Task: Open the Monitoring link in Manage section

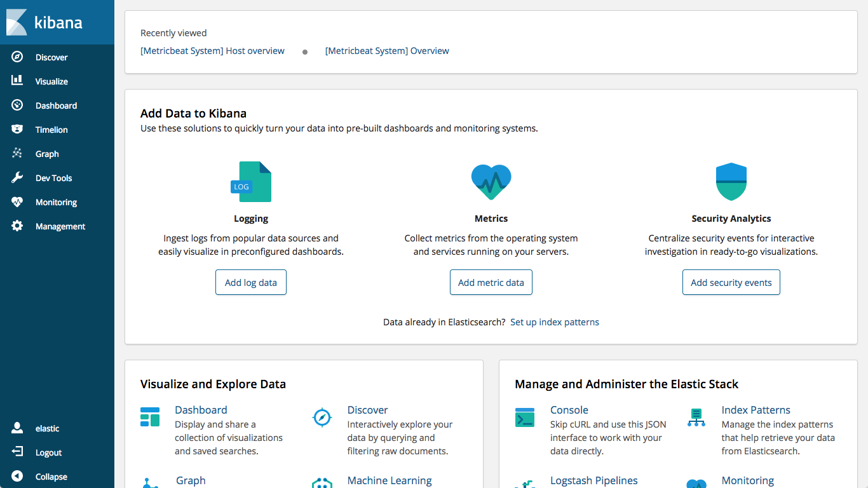Action: [x=748, y=480]
